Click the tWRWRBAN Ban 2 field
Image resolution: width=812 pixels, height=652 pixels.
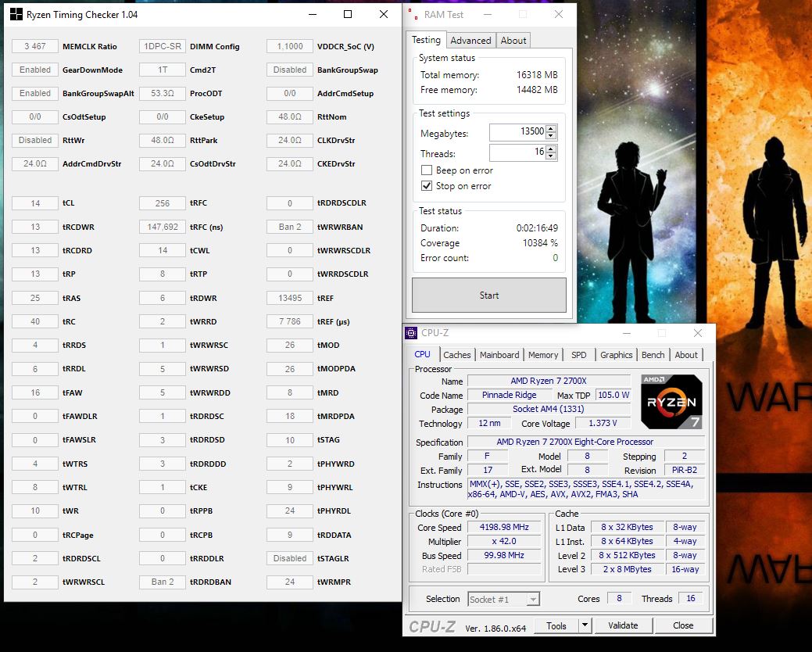coord(290,226)
